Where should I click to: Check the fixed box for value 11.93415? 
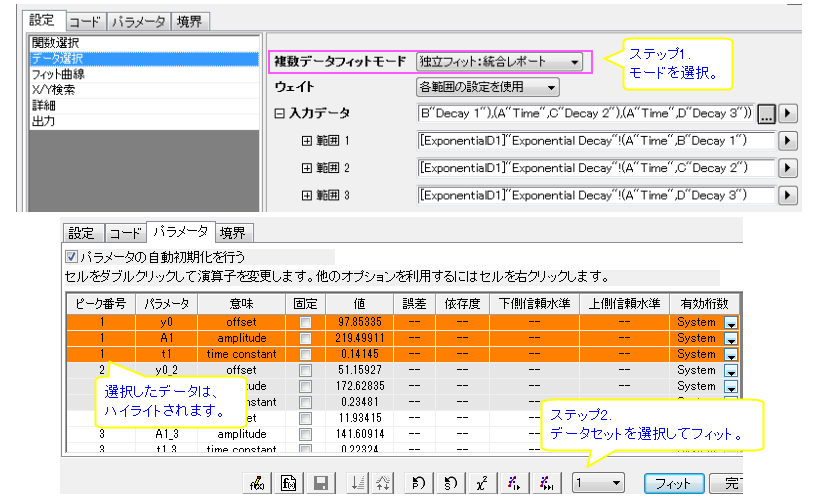click(x=305, y=418)
